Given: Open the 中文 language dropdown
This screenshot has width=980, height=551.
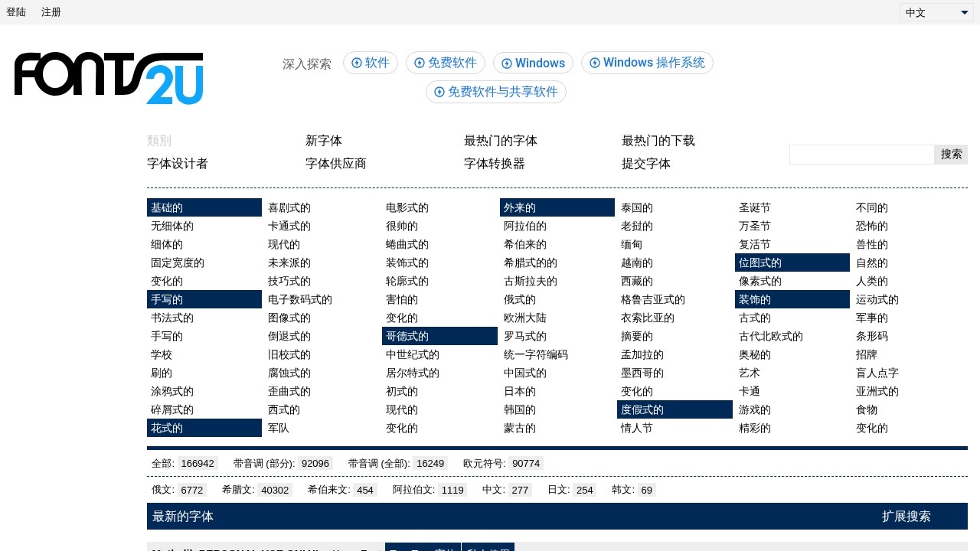Looking at the screenshot, I should (x=936, y=12).
